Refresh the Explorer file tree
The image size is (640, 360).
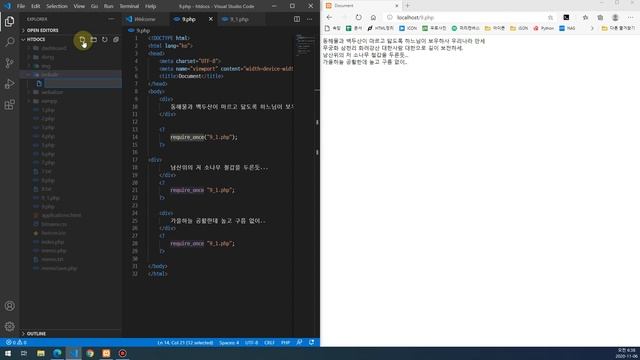tap(105, 40)
